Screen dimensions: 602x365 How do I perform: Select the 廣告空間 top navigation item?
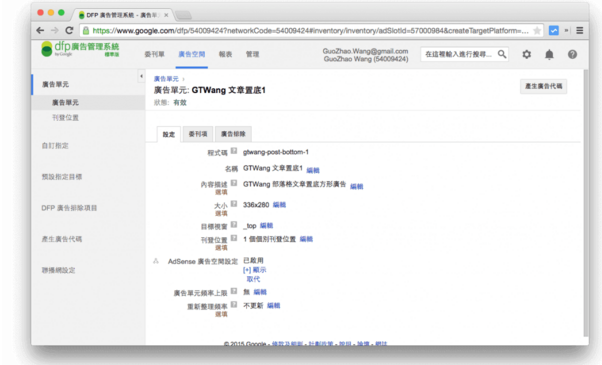point(192,54)
